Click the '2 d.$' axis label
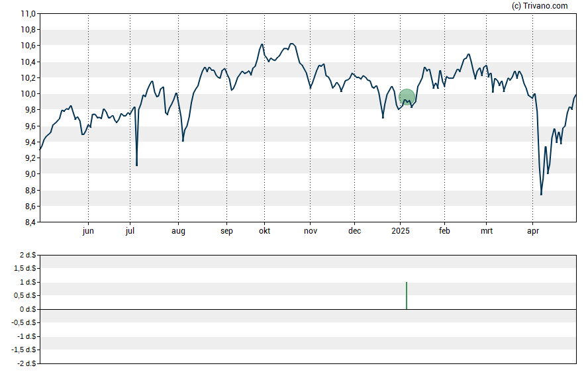Viewport: 588px width, 374px height. coord(28,255)
